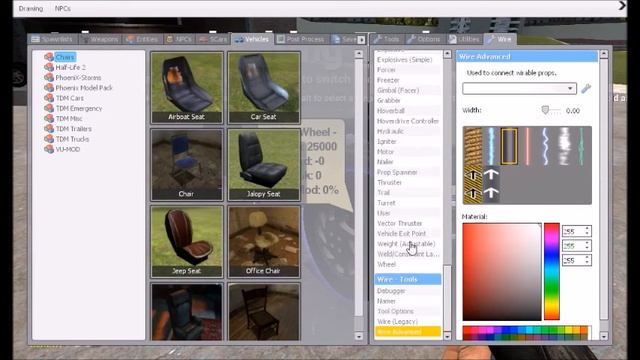The height and width of the screenshot is (360, 640).
Task: Select the rope-textured wire material
Action: pos(473,147)
